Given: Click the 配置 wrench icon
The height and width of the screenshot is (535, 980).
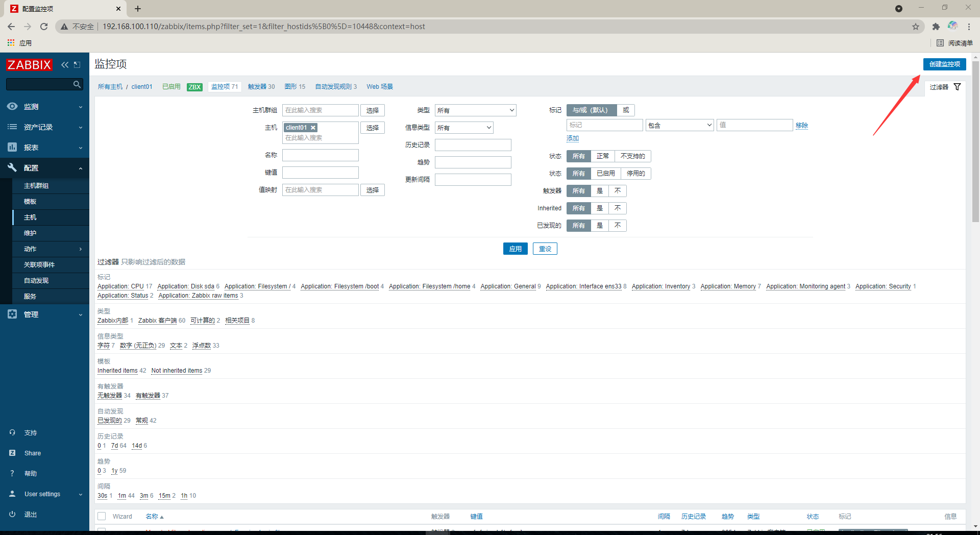Looking at the screenshot, I should click(x=12, y=167).
